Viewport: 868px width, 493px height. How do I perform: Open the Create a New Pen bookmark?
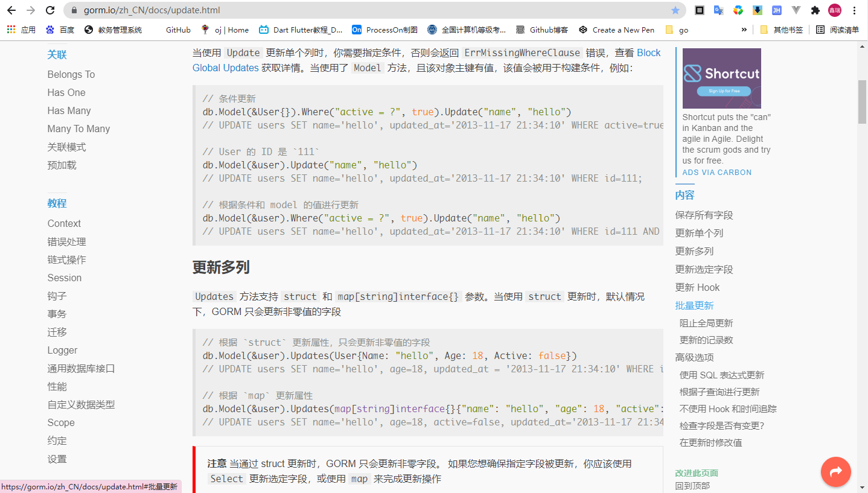[616, 30]
